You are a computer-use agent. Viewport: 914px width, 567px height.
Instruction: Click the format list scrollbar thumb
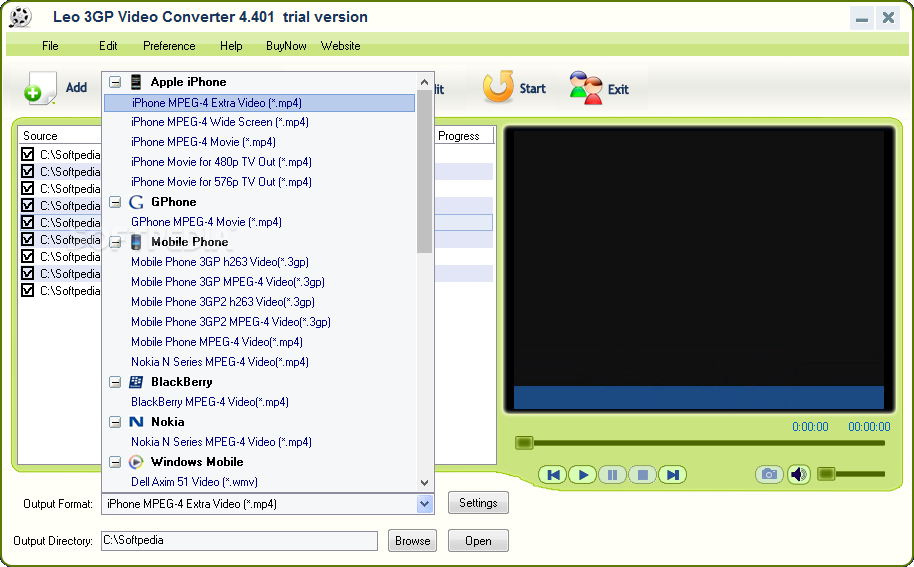click(x=424, y=171)
